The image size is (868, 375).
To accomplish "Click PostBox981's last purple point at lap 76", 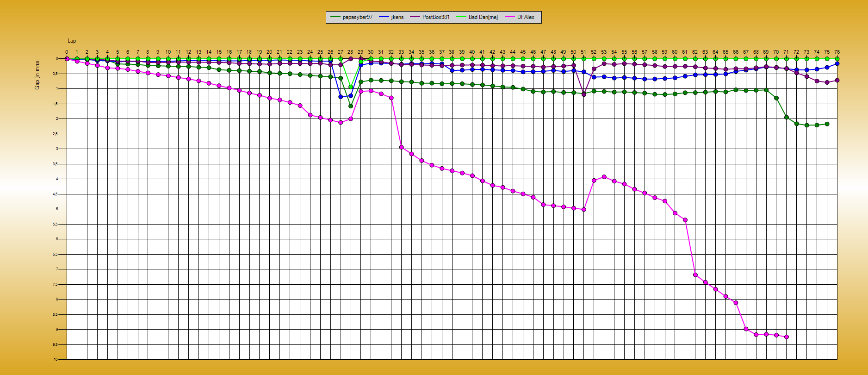I will [x=837, y=81].
